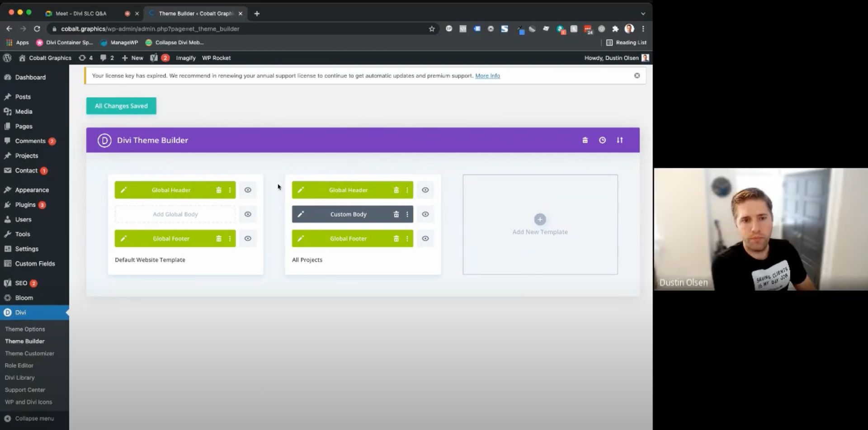Edit All Projects Global Footer with pencil icon

(301, 239)
